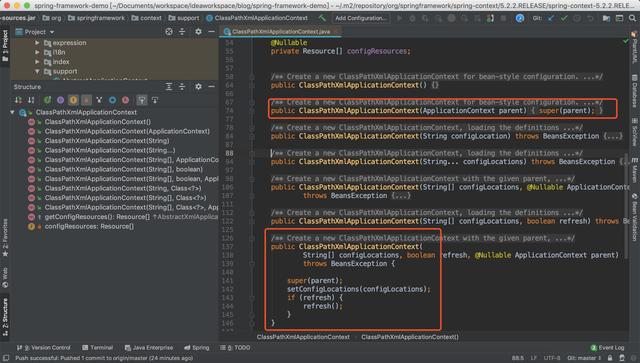640x363 pixels.
Task: Fold the constructor body at line 139
Action: click(252, 264)
